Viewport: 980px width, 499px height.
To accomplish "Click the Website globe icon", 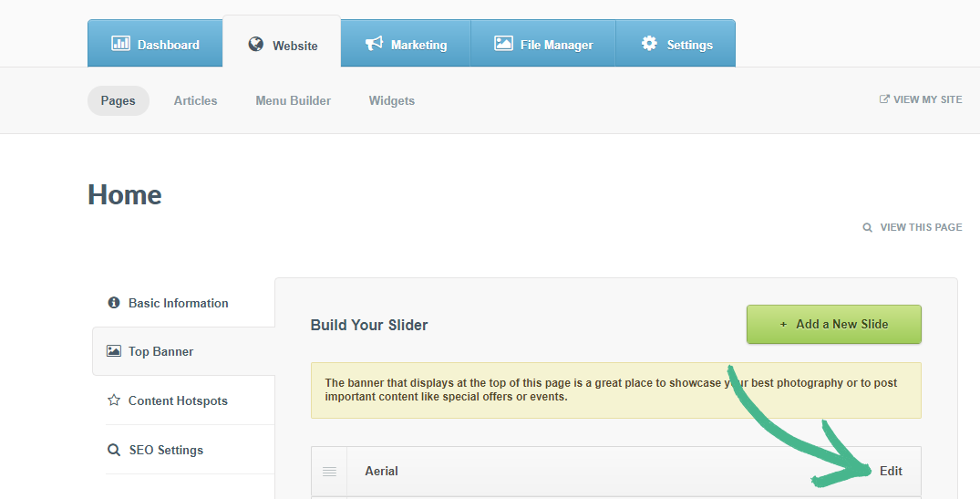I will point(256,45).
